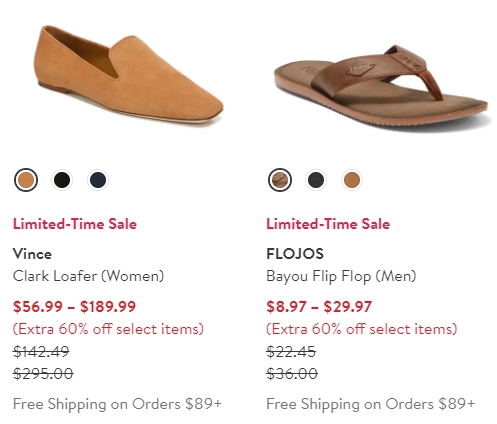Click Free Shipping text under Vince loafer

(117, 404)
